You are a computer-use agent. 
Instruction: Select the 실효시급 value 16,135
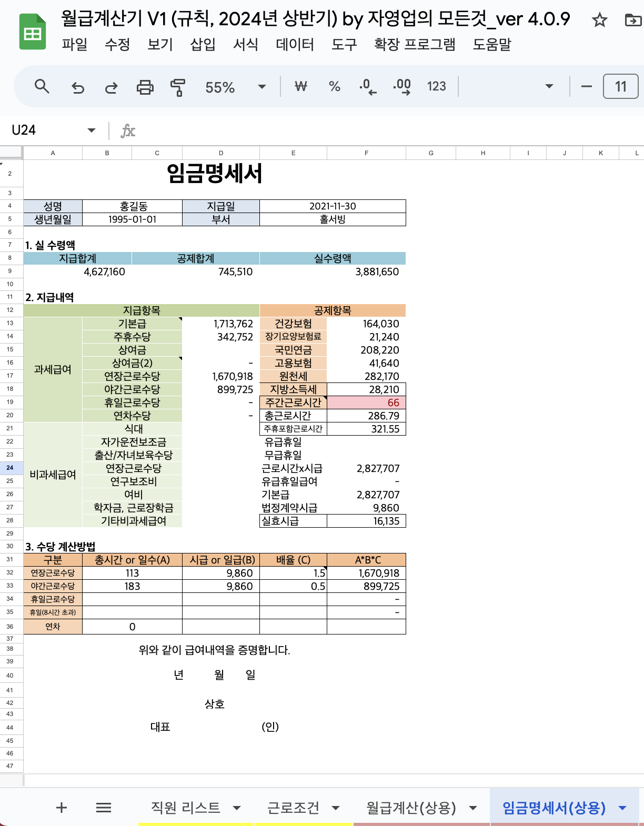[x=366, y=521]
